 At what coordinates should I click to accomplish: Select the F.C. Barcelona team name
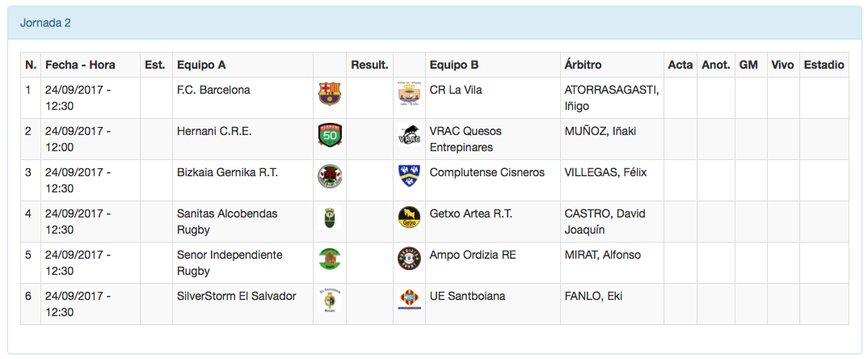pos(213,90)
